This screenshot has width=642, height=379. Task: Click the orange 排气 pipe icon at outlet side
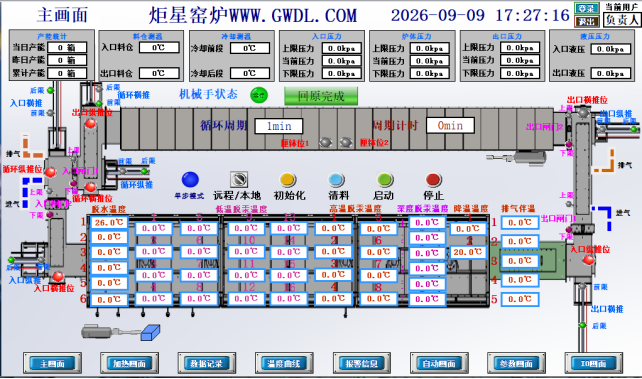coord(605,160)
